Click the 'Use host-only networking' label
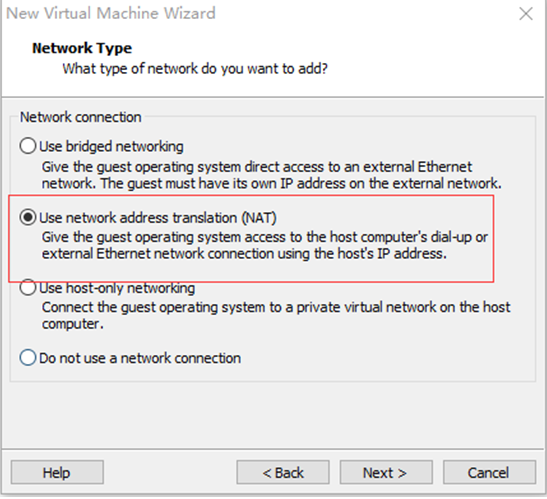The image size is (547, 499). [x=117, y=288]
